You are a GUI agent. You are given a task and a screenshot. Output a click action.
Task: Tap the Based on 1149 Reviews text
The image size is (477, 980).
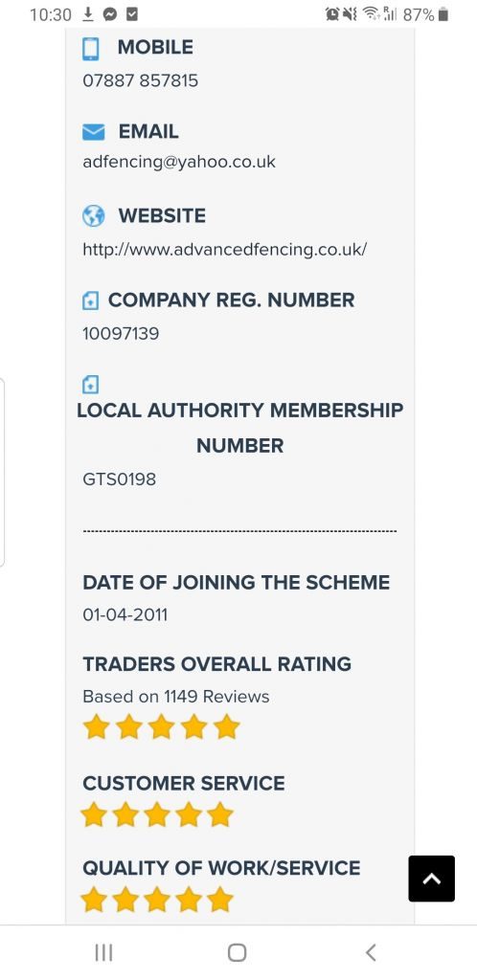click(x=175, y=697)
